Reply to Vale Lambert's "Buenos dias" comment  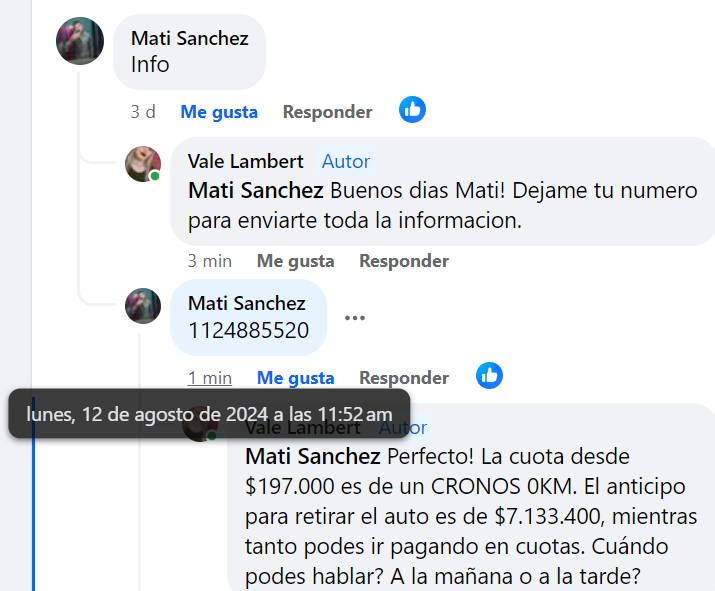pos(404,261)
